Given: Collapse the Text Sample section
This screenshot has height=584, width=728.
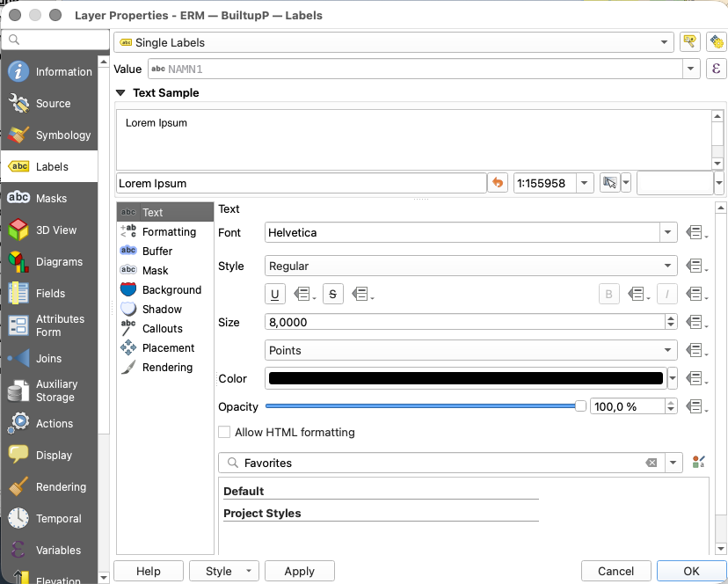Looking at the screenshot, I should click(121, 92).
